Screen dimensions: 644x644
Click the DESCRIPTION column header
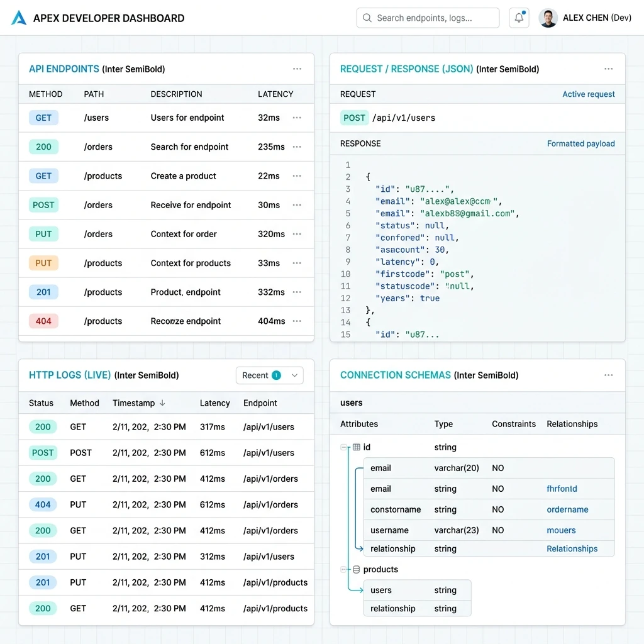[x=176, y=94]
